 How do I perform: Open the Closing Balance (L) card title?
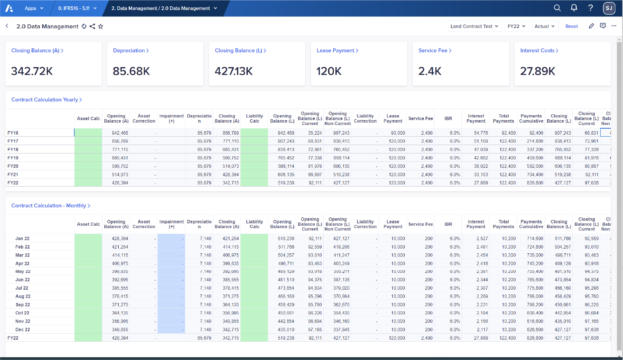[x=240, y=50]
